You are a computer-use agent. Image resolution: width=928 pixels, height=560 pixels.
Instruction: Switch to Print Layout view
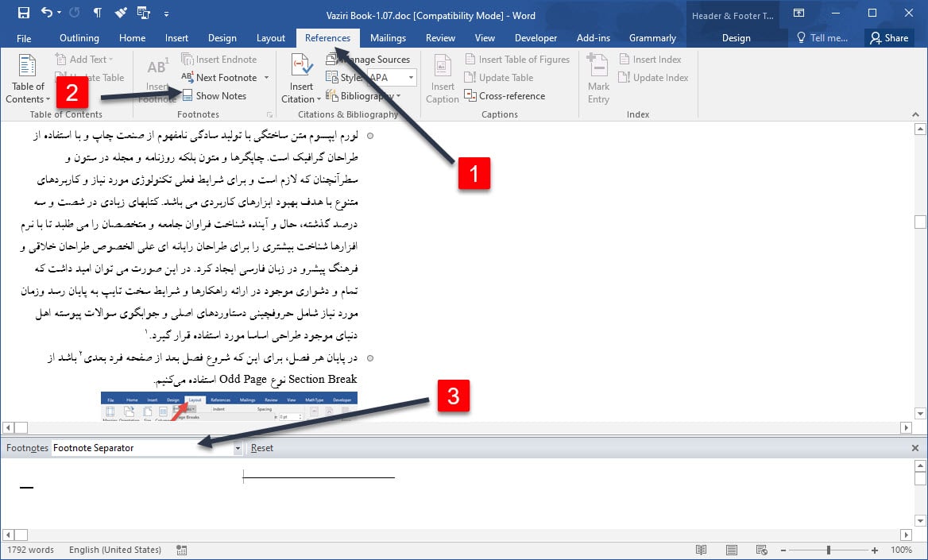[x=732, y=550]
